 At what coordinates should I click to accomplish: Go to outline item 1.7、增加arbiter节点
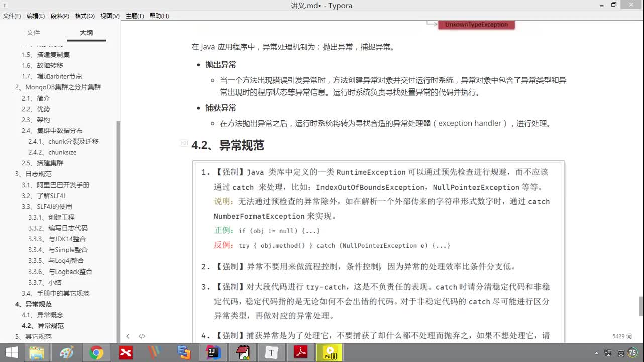click(x=52, y=76)
